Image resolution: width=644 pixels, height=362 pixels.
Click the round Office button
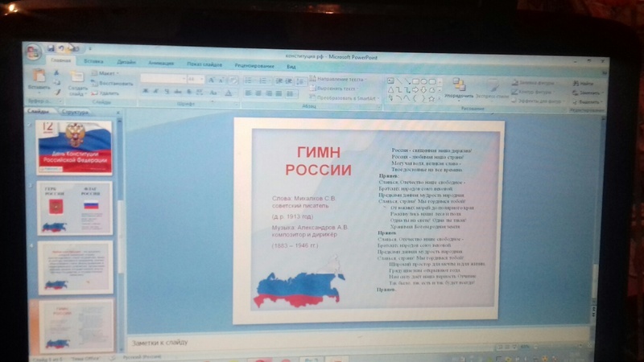33,51
